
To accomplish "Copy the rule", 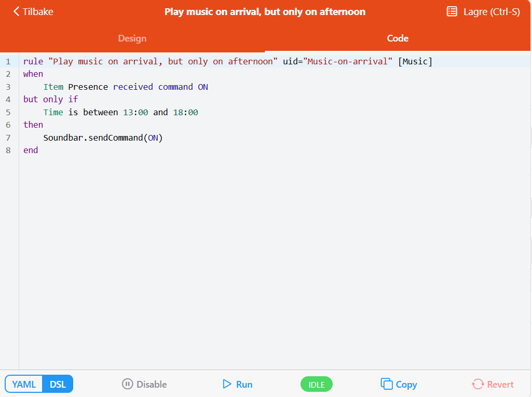I will coord(406,385).
